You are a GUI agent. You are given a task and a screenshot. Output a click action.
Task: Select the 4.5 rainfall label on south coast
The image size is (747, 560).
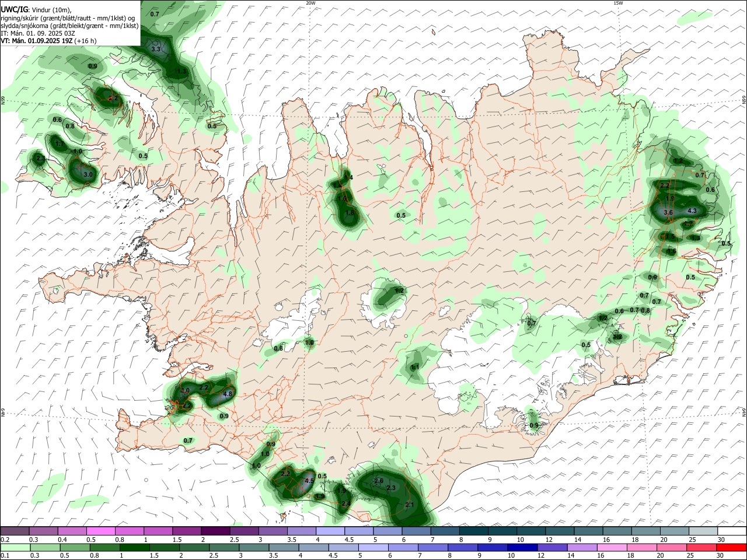(x=309, y=481)
